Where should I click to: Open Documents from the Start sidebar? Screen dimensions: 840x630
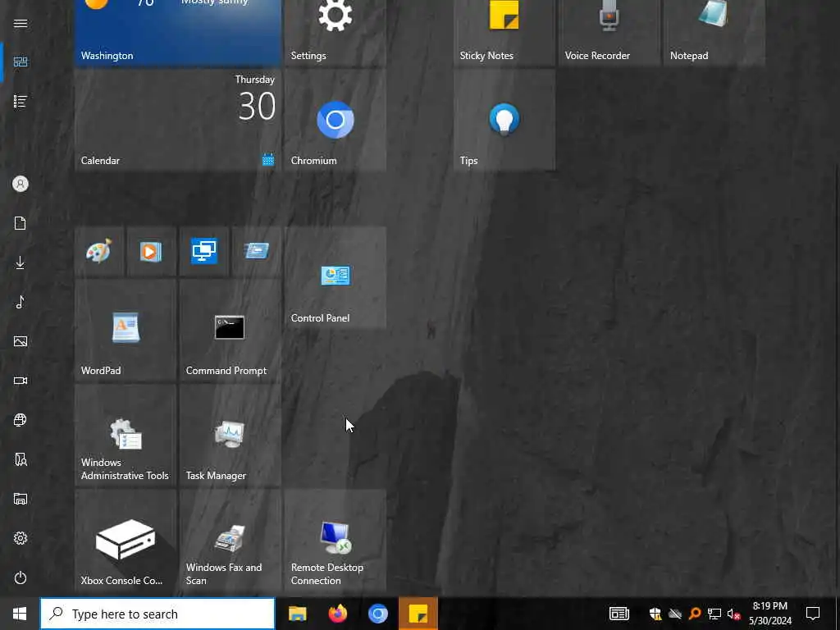(21, 223)
